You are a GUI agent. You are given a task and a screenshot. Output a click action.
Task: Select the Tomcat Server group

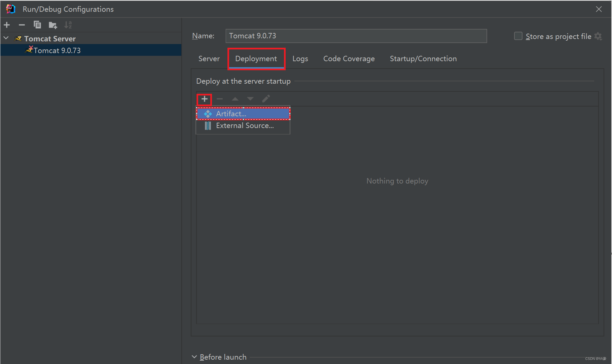pos(50,39)
